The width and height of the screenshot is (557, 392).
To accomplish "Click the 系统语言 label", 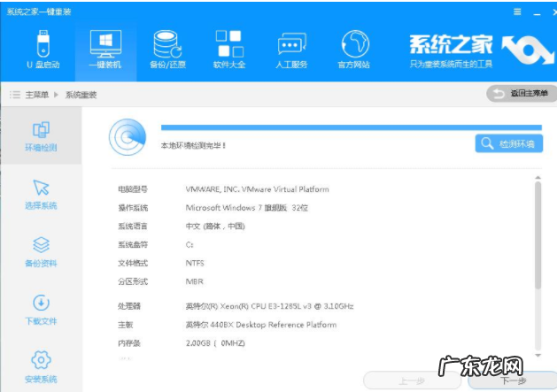I will click(x=133, y=227).
